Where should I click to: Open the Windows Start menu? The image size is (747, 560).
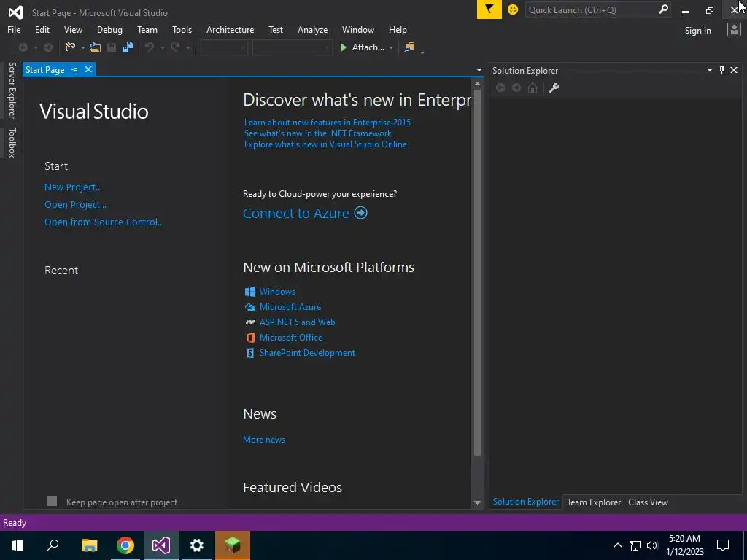(x=18, y=545)
